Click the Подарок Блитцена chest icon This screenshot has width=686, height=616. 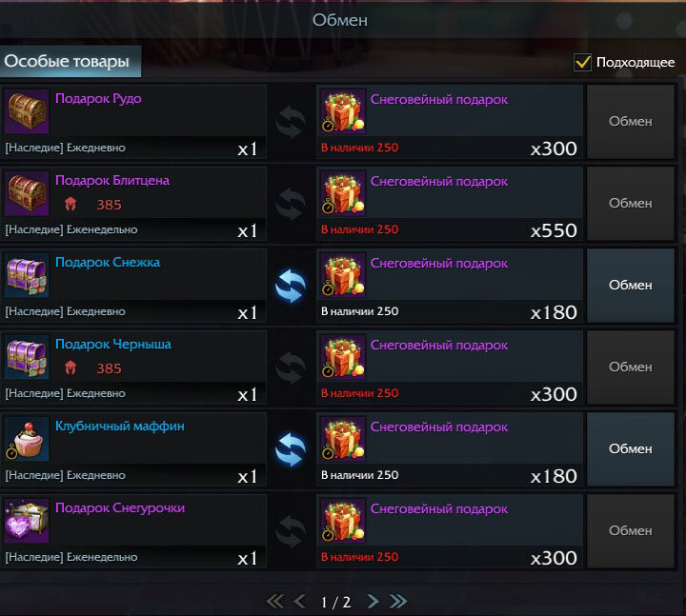click(27, 193)
